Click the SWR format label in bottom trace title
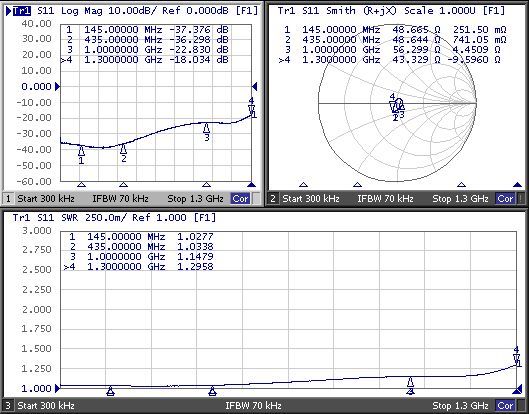This screenshot has height=414, width=529. [x=69, y=218]
